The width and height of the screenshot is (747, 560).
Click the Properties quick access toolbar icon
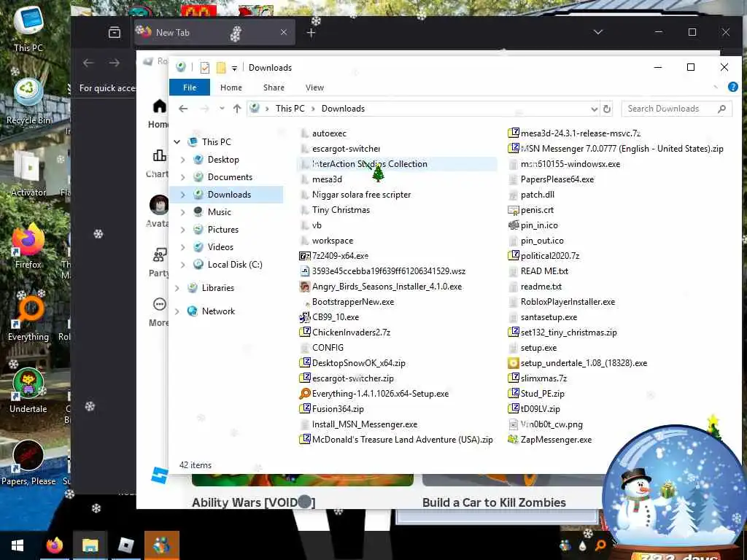pos(205,68)
